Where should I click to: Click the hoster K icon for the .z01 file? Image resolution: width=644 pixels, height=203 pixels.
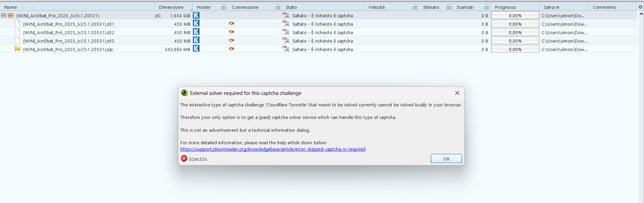pos(196,24)
